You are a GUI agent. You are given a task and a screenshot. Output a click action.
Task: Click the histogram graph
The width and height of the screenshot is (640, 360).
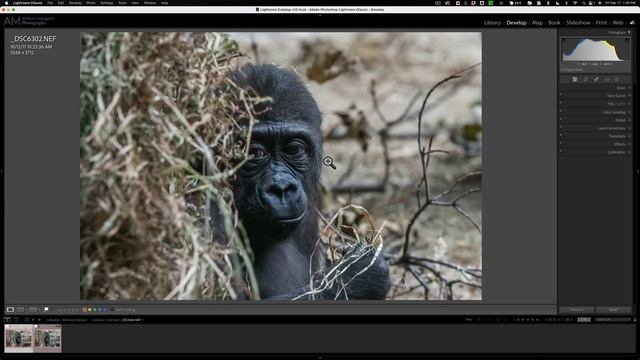coord(596,50)
